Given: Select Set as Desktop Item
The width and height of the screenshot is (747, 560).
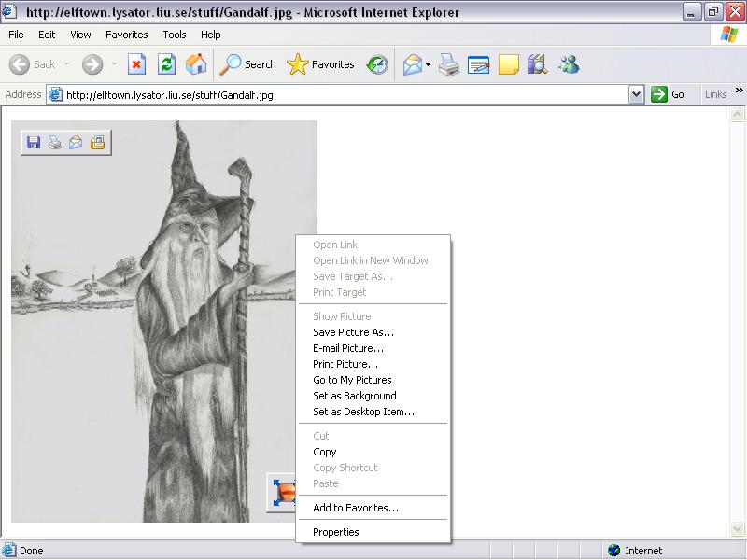Looking at the screenshot, I should click(x=373, y=412).
